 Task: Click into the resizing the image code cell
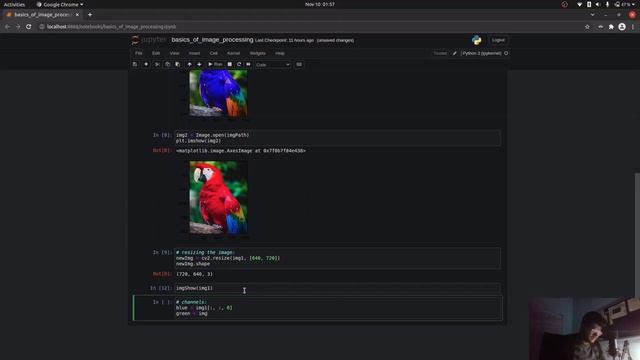point(338,258)
